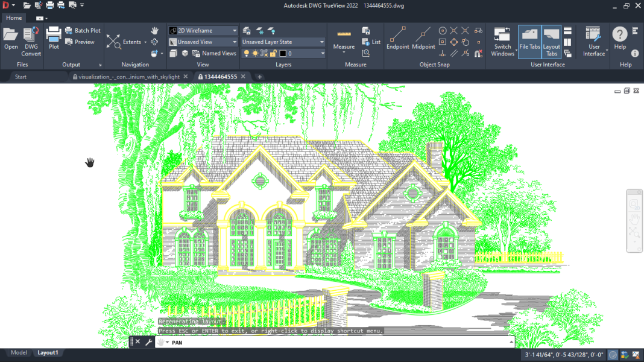Select the Home ribbon tab
644x362 pixels.
click(14, 18)
